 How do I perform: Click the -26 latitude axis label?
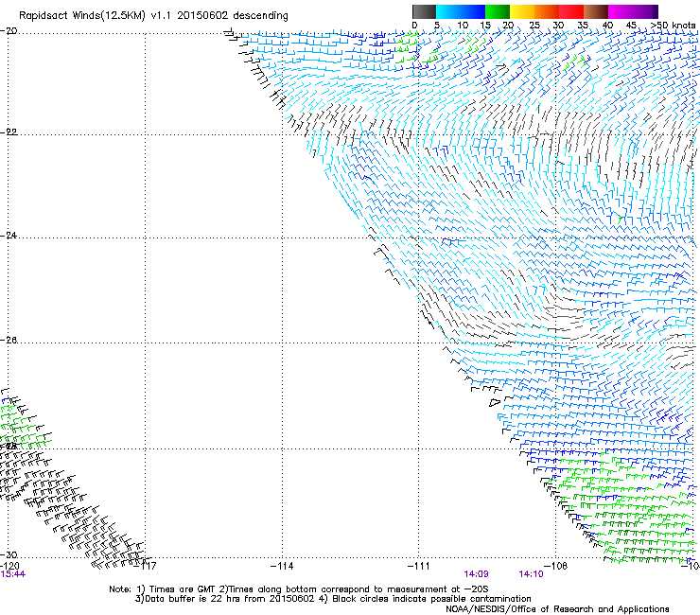pos(9,341)
